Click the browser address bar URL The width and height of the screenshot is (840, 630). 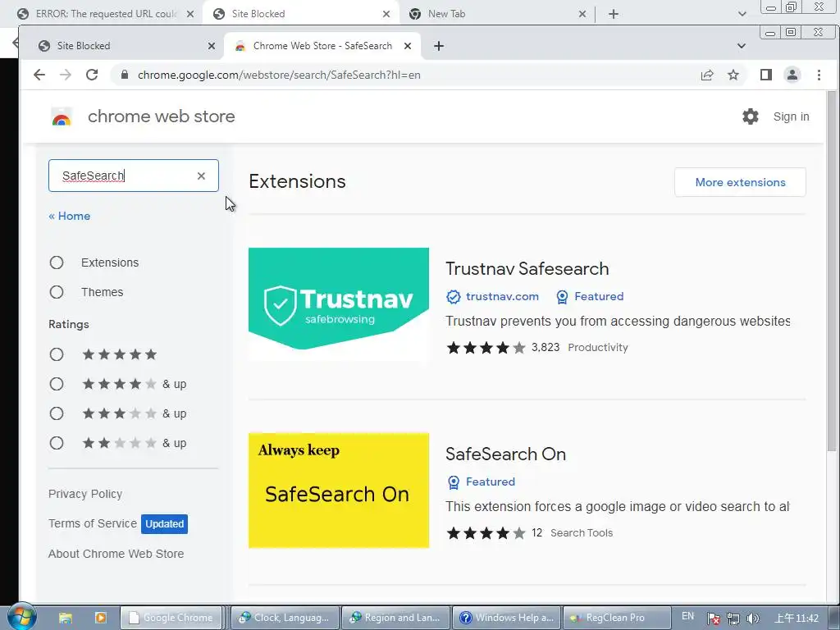(279, 75)
